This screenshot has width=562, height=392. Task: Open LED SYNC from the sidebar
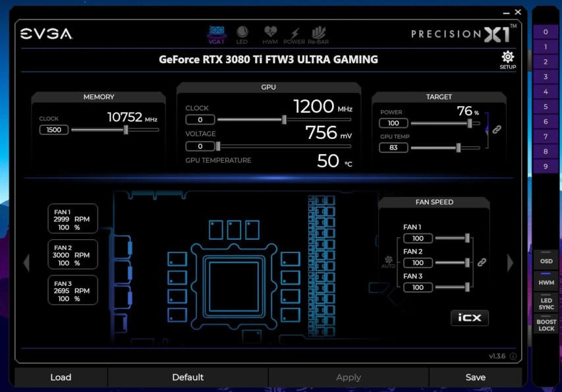point(546,303)
